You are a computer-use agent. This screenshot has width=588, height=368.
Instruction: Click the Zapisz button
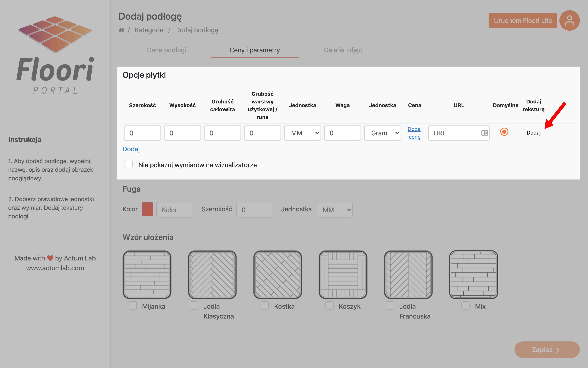pyautogui.click(x=547, y=349)
